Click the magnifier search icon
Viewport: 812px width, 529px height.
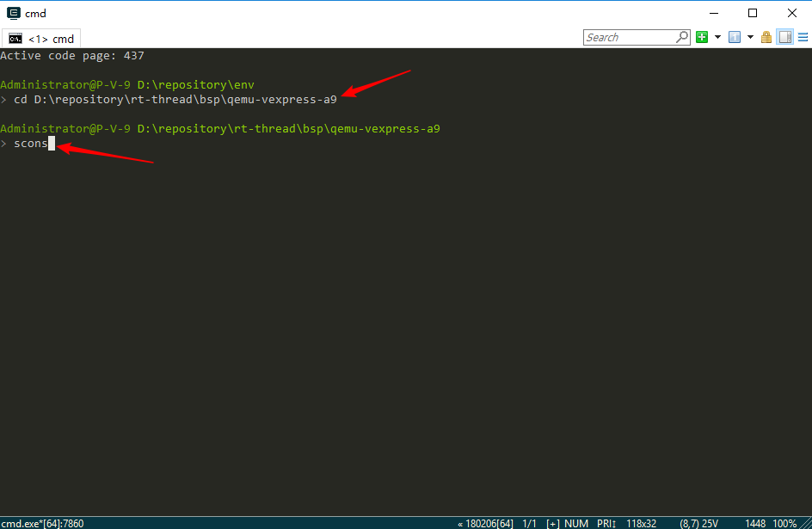pos(682,37)
